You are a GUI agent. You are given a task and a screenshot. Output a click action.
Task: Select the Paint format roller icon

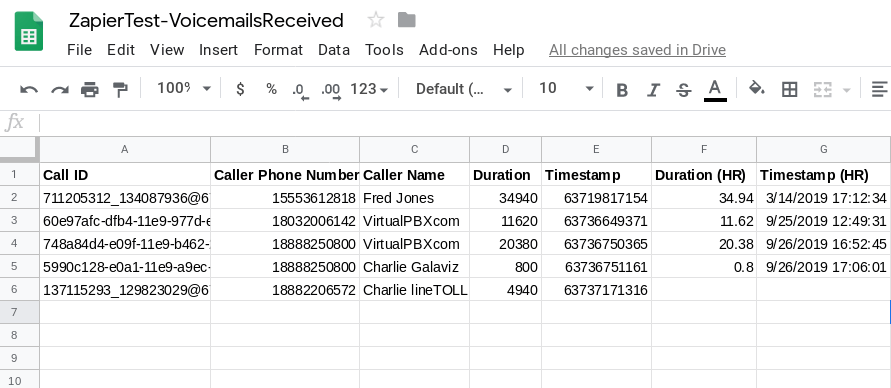(x=120, y=89)
